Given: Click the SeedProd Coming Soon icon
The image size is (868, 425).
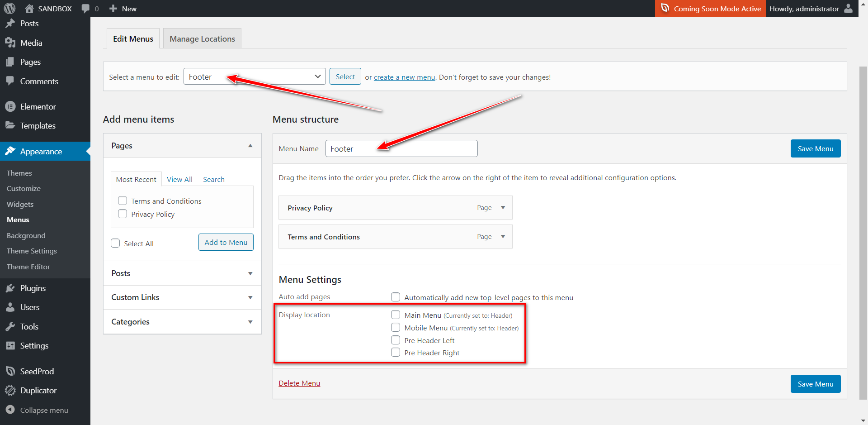Looking at the screenshot, I should (x=665, y=8).
